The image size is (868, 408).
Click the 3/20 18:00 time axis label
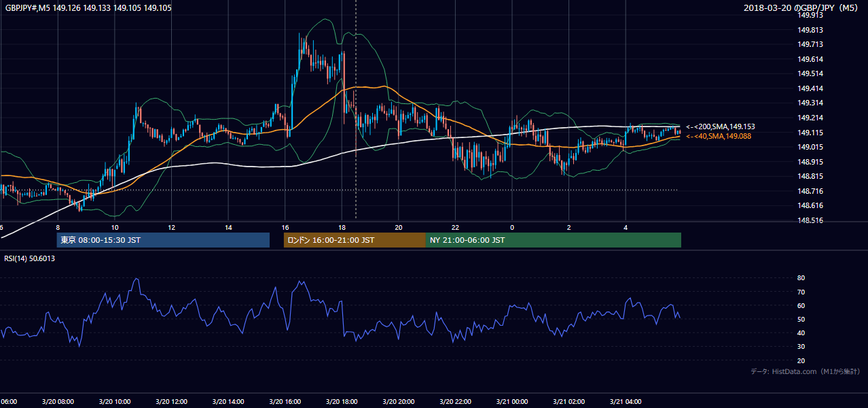pos(342,401)
